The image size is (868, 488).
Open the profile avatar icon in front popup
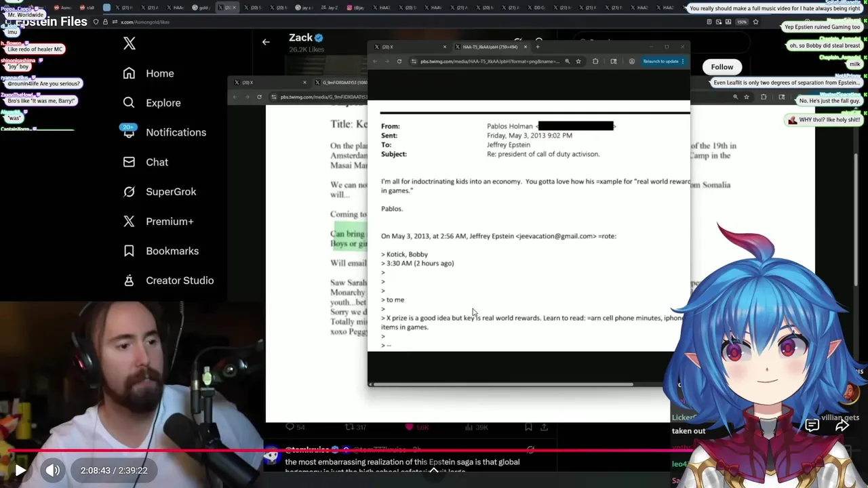coord(632,61)
